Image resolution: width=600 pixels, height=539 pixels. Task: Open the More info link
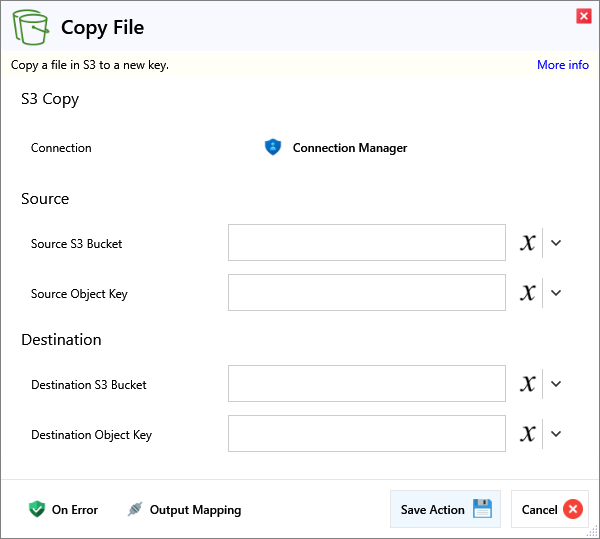[562, 65]
